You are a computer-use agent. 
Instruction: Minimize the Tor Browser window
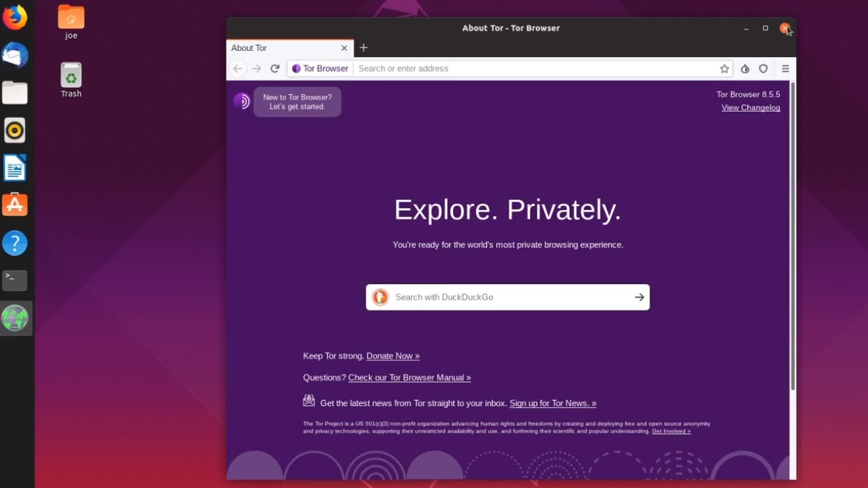(746, 28)
